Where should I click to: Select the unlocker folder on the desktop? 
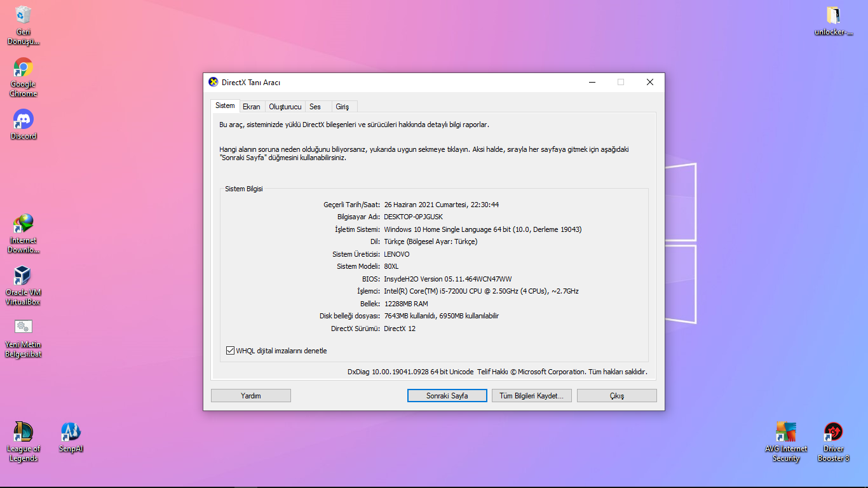tap(833, 21)
